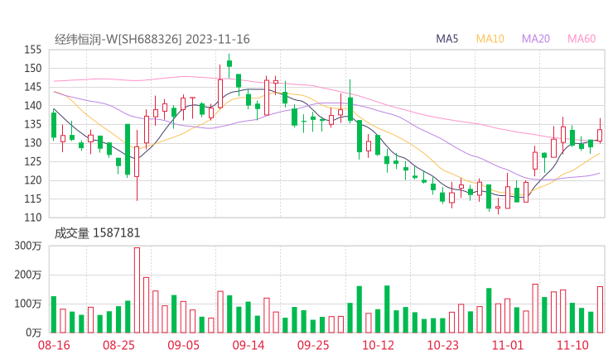
Task: Click the 155 price axis label
Action: pyautogui.click(x=33, y=50)
